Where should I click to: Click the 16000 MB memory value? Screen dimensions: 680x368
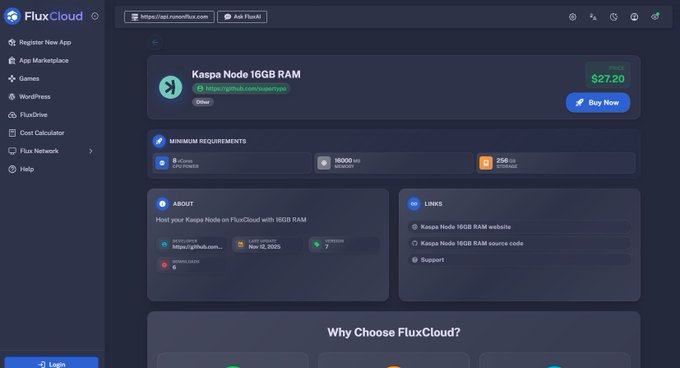[347, 160]
